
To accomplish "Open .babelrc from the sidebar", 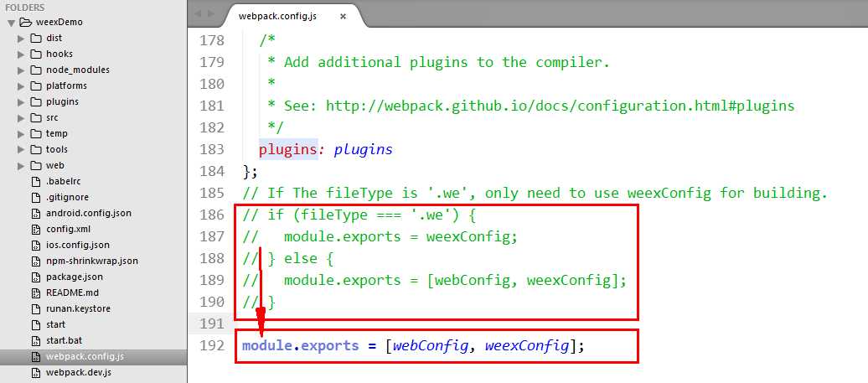I will click(x=64, y=181).
